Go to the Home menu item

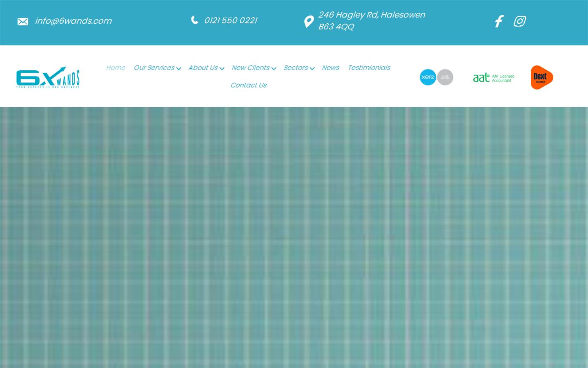tap(116, 68)
